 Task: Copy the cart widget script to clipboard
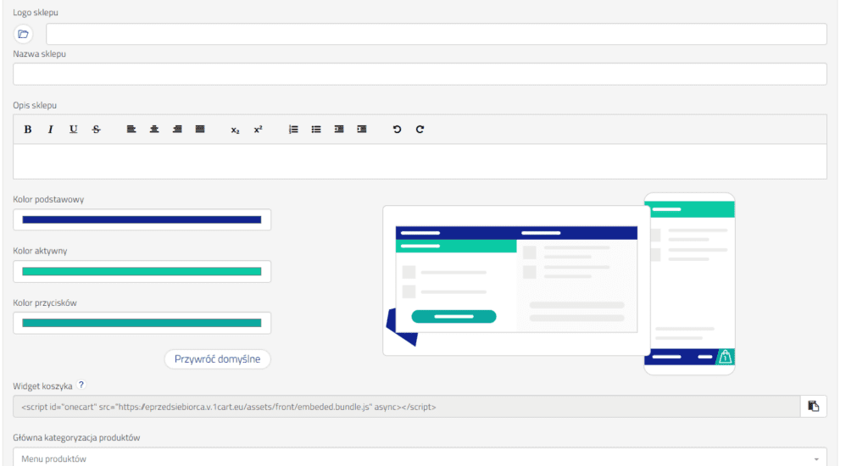pyautogui.click(x=813, y=407)
